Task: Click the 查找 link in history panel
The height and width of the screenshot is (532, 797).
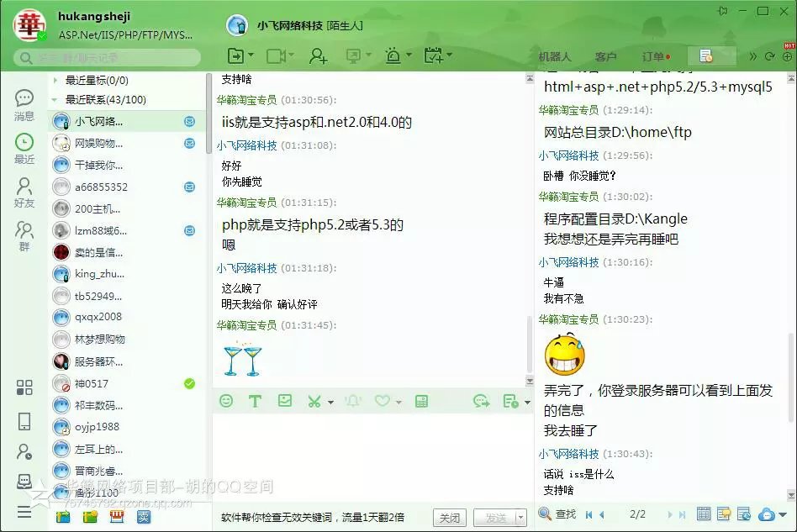Action: tap(566, 514)
